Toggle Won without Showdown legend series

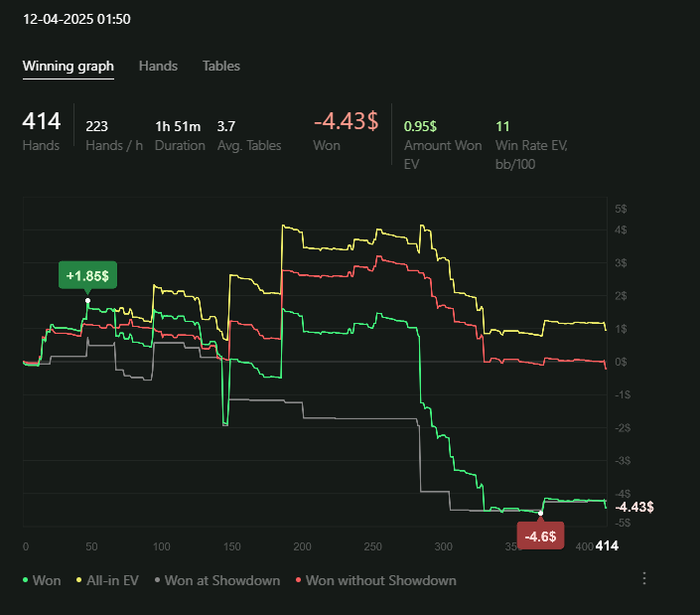(x=376, y=580)
